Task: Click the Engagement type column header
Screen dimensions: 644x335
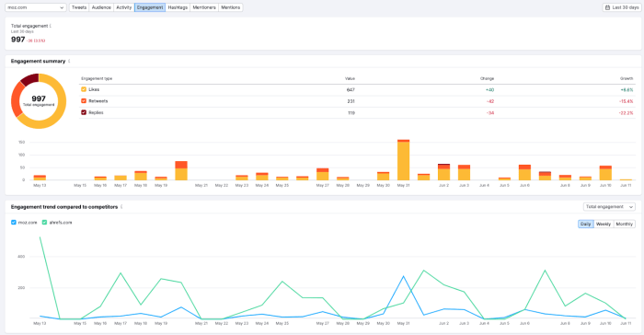Action: (97, 78)
